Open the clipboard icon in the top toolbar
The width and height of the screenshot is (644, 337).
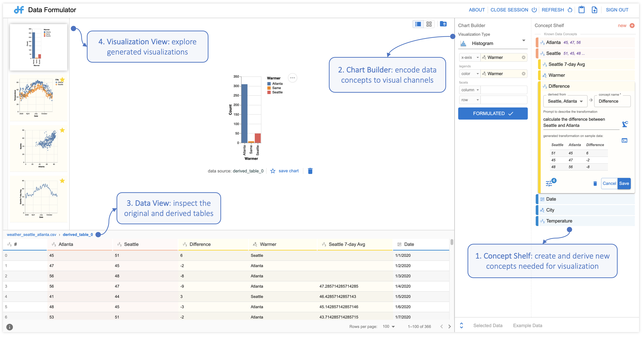point(582,10)
